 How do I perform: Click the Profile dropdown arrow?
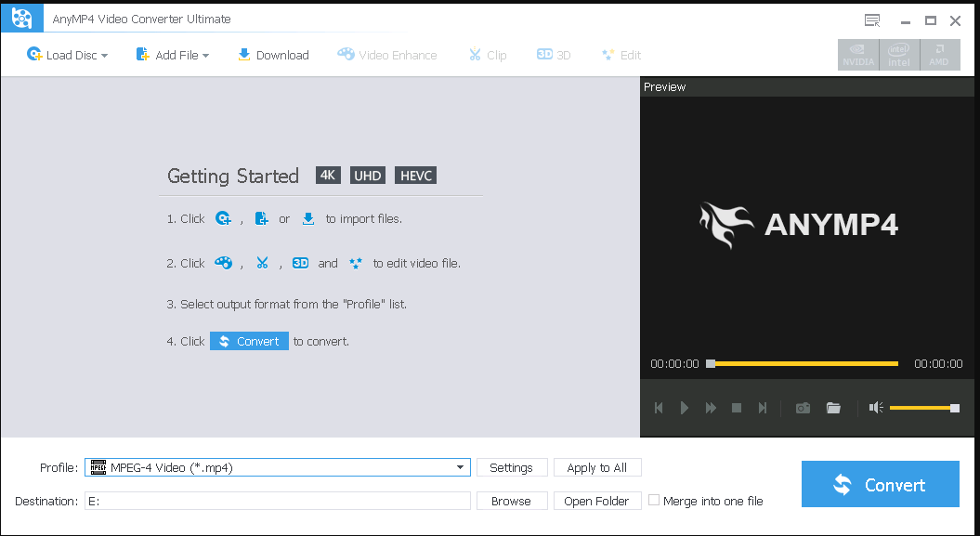coord(460,467)
